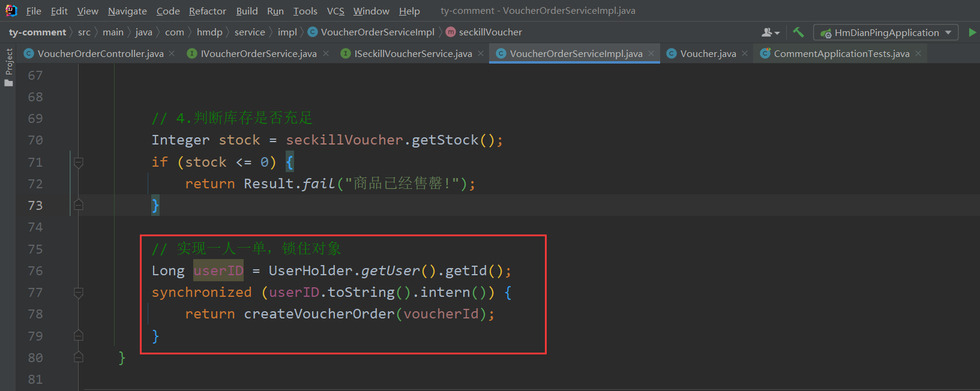Click the service folder in breadcrumb
This screenshot has width=980, height=391.
[x=250, y=32]
